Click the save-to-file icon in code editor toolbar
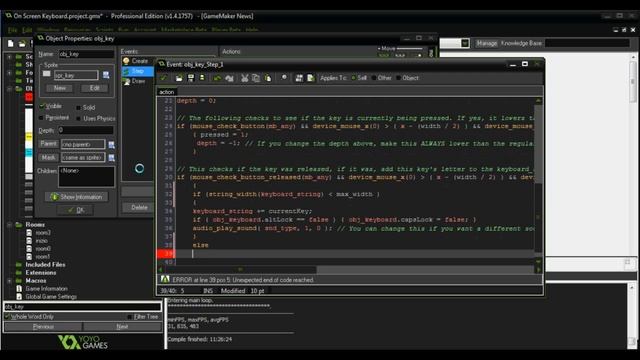Image resolution: width=640 pixels, height=360 pixels. point(191,78)
